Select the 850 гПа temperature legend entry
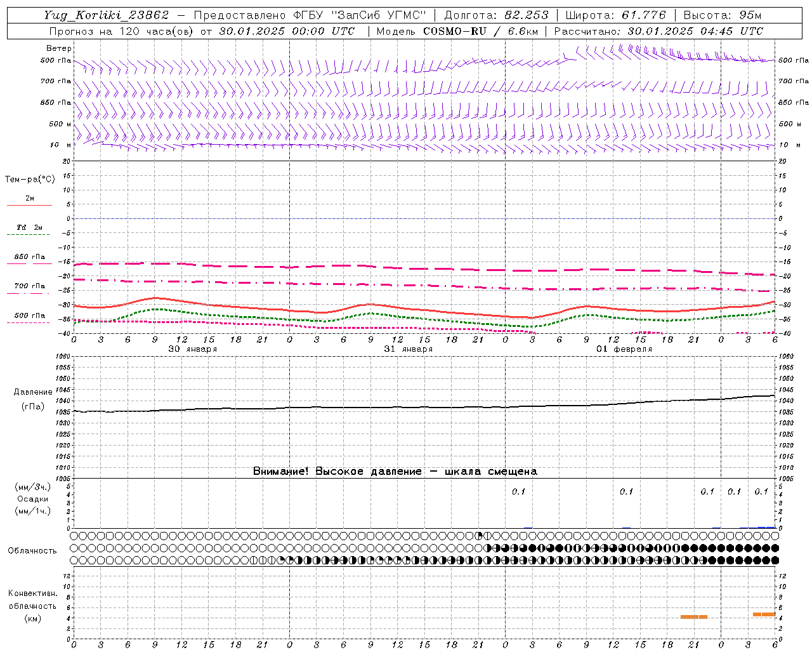 click(29, 259)
